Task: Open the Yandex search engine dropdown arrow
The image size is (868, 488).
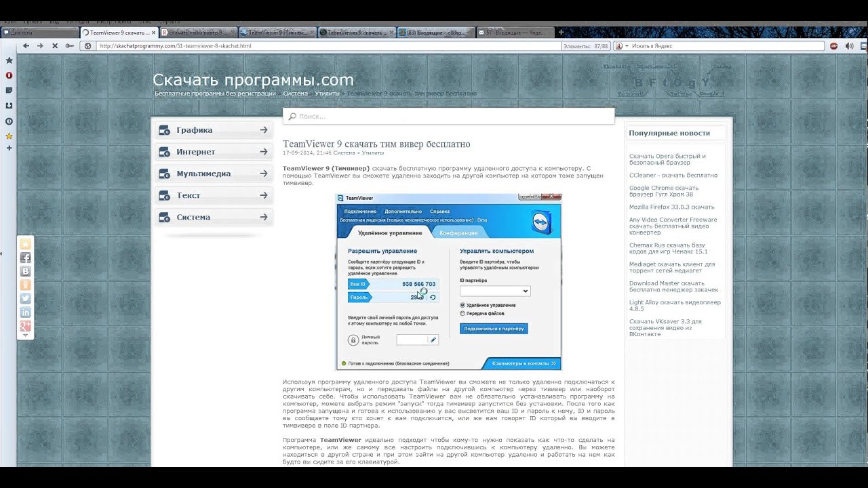Action: [x=626, y=46]
